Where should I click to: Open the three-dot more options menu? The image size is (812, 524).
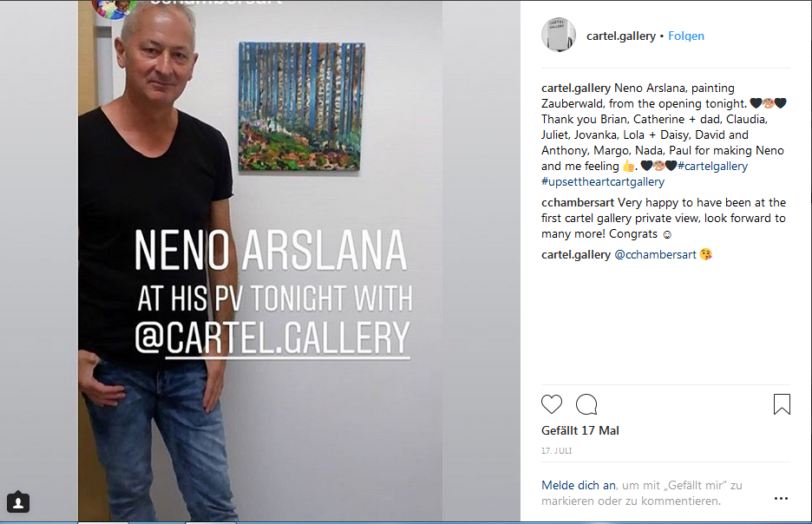781,498
